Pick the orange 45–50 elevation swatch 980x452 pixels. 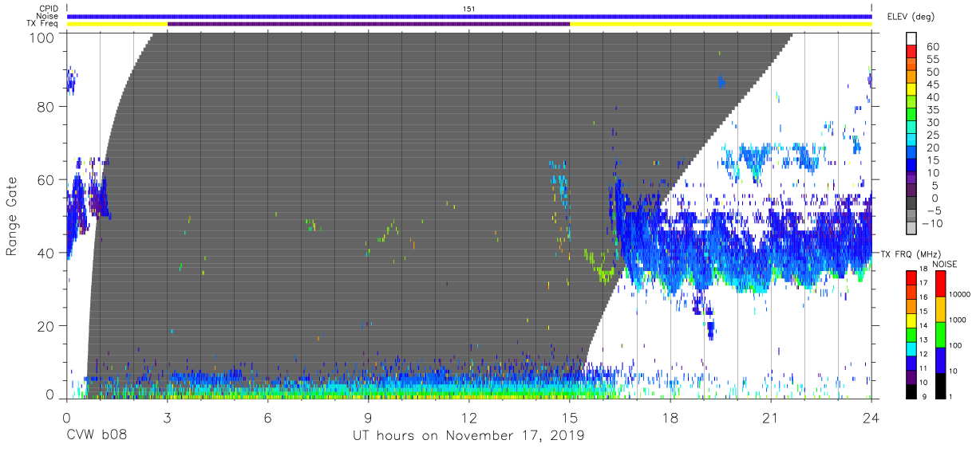click(x=911, y=78)
